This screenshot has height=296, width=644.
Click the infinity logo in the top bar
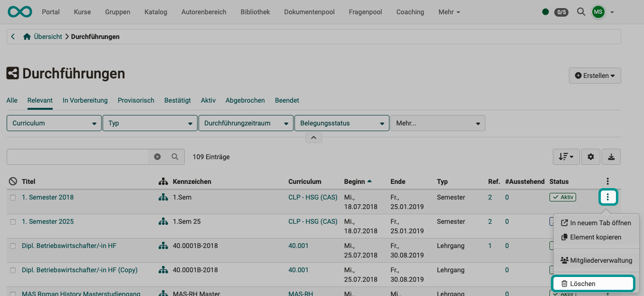tap(19, 11)
